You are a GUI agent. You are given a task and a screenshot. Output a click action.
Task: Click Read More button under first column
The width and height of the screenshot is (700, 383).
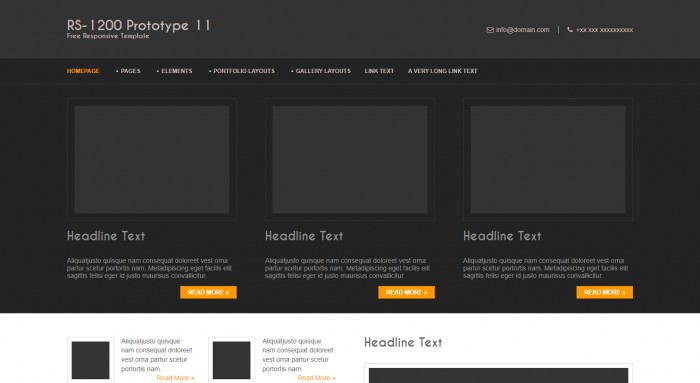coord(208,292)
